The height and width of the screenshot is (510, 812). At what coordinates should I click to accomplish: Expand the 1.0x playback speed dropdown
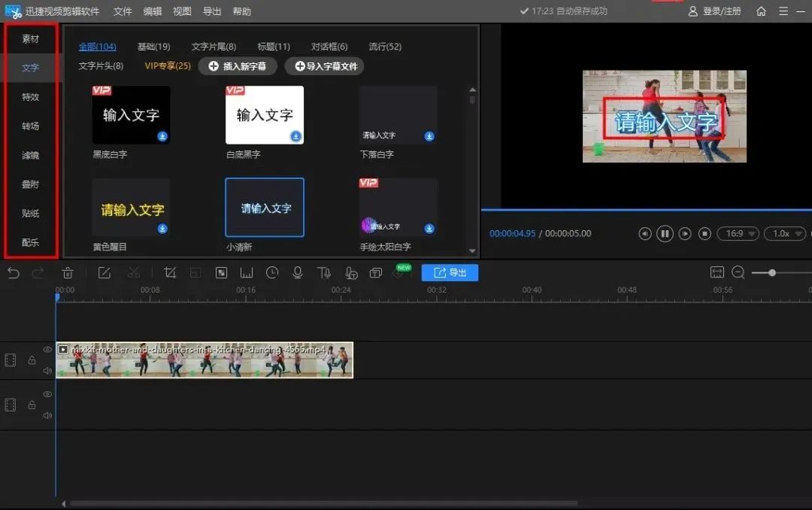(784, 234)
